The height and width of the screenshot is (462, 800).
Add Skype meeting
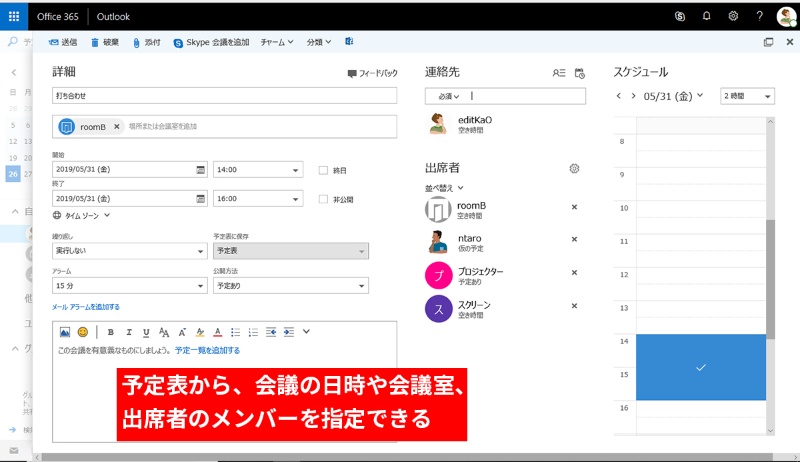(211, 42)
